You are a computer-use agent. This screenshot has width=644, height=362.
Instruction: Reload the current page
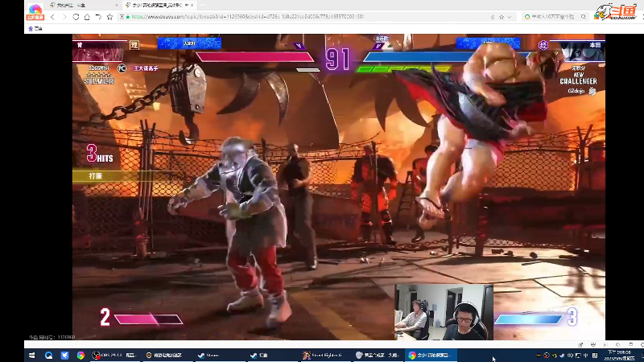coord(76,17)
